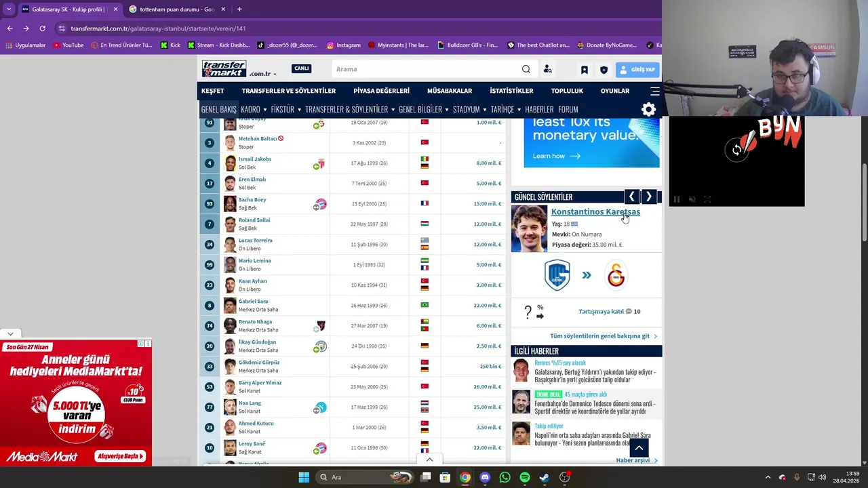868x488 pixels.
Task: Open Steam from taskbar
Action: [545, 477]
